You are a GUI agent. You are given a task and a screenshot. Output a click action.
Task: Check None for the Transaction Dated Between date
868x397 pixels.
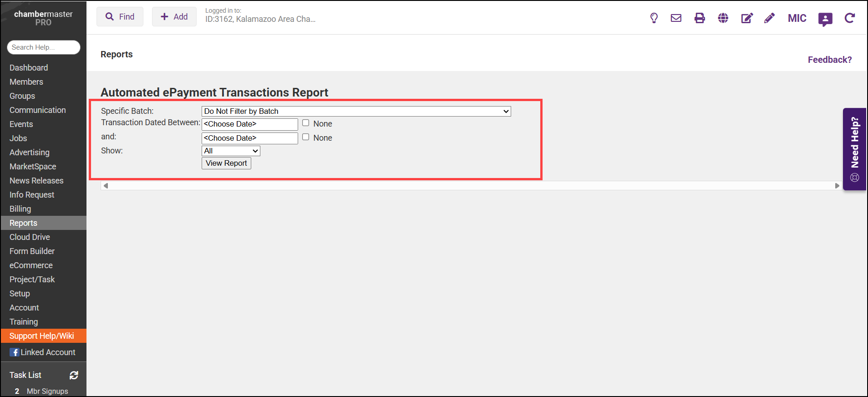click(x=306, y=123)
